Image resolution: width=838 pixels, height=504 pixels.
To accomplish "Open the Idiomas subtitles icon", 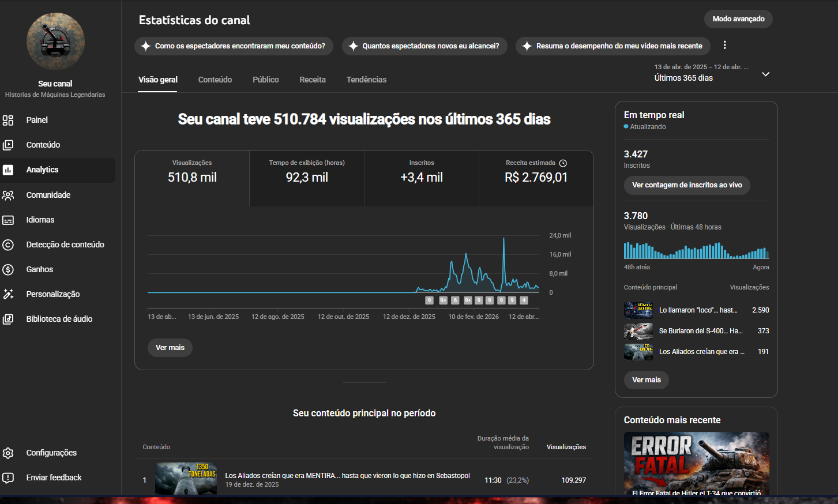I will pyautogui.click(x=8, y=220).
